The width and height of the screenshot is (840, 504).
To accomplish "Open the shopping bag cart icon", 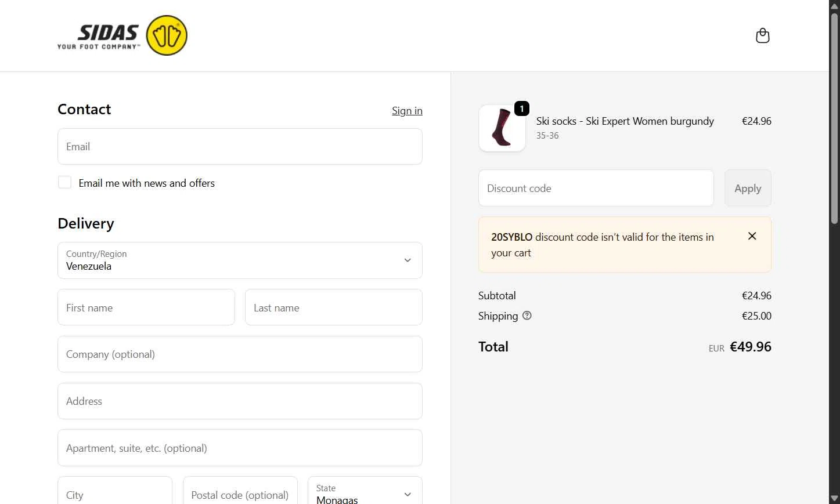I will click(762, 36).
